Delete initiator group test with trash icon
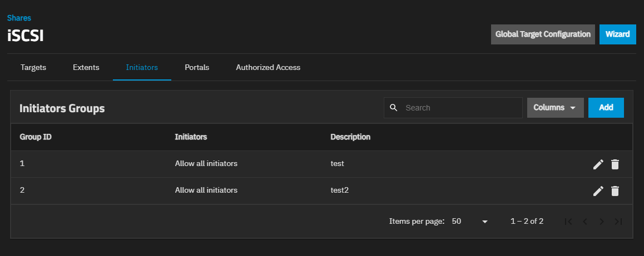The width and height of the screenshot is (644, 256). point(615,164)
